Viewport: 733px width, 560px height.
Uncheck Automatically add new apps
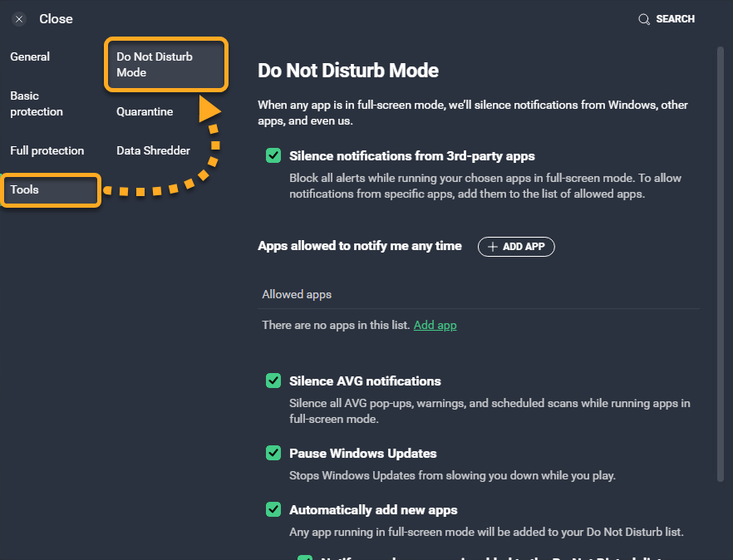(x=273, y=509)
